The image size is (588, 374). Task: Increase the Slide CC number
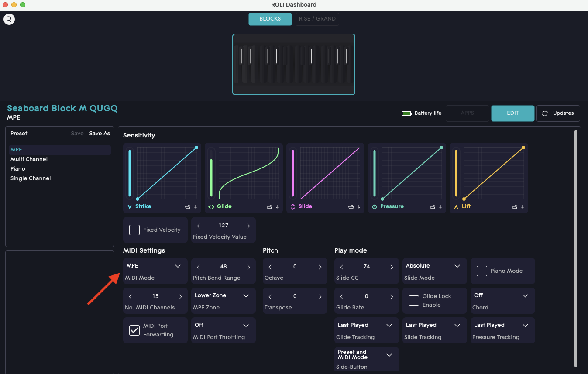click(x=392, y=267)
